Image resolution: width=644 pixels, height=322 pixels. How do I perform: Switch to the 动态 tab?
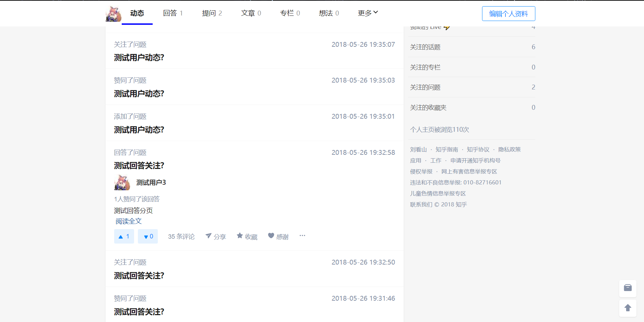tap(137, 13)
